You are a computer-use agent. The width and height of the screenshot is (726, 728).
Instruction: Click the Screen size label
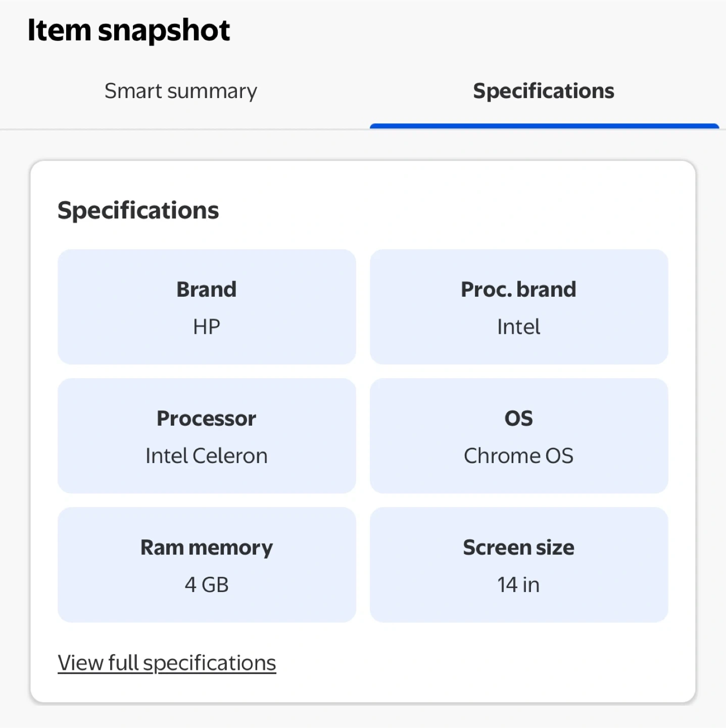tap(518, 548)
